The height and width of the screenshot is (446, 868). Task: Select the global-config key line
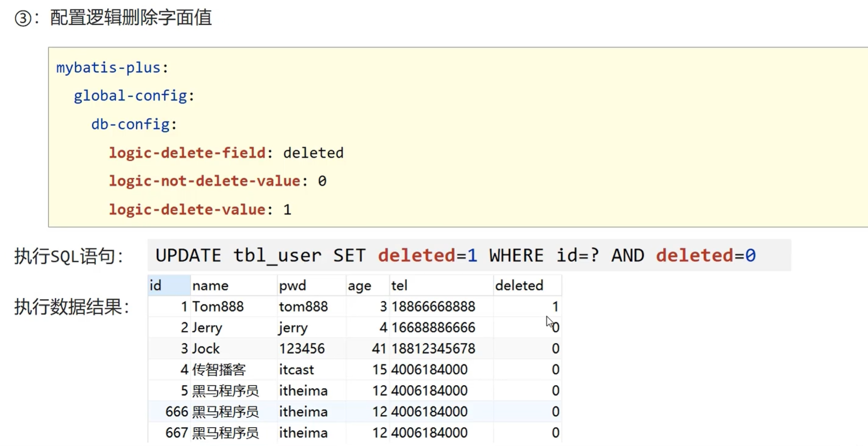134,96
